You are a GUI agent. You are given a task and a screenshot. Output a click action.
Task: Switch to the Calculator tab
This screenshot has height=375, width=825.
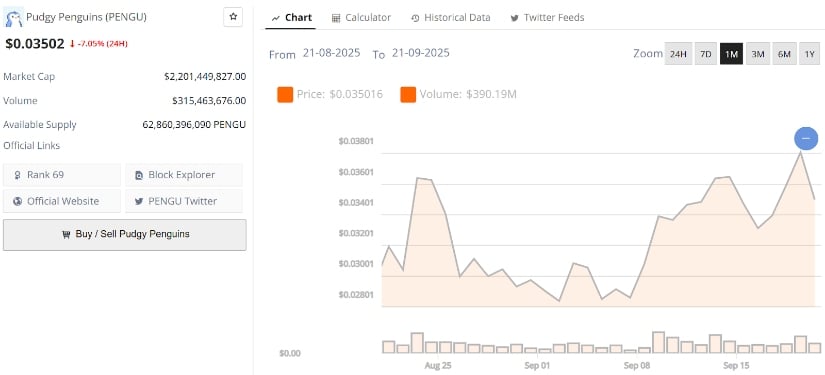(361, 17)
